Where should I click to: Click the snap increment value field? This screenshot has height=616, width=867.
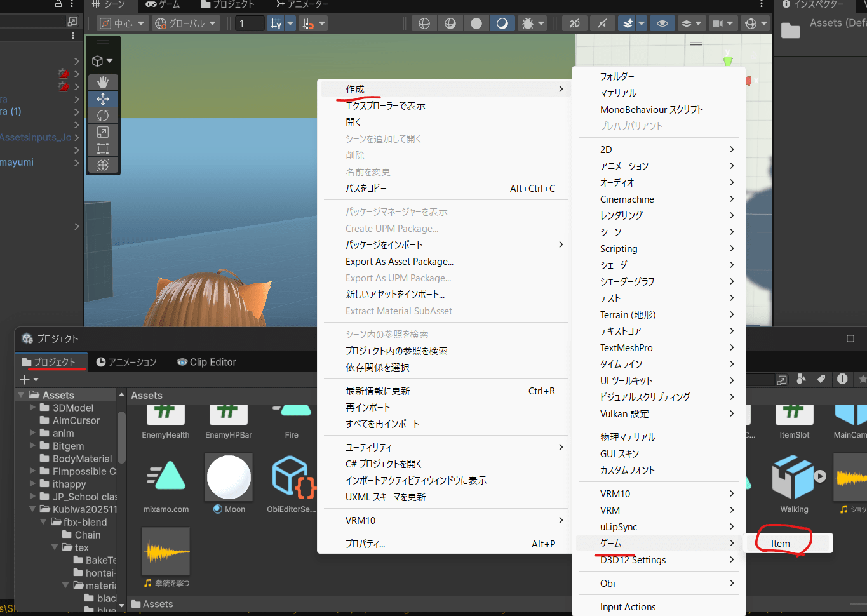coord(249,23)
